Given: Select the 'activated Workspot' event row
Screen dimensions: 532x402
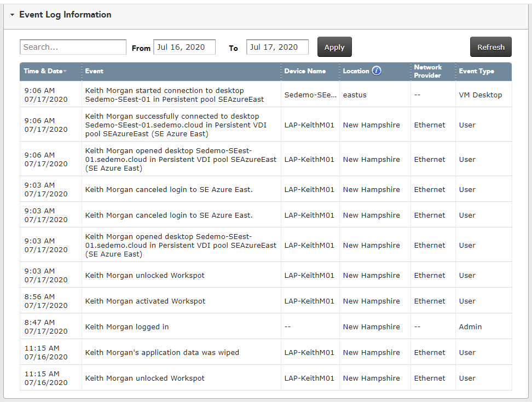Looking at the screenshot, I should 265,301.
